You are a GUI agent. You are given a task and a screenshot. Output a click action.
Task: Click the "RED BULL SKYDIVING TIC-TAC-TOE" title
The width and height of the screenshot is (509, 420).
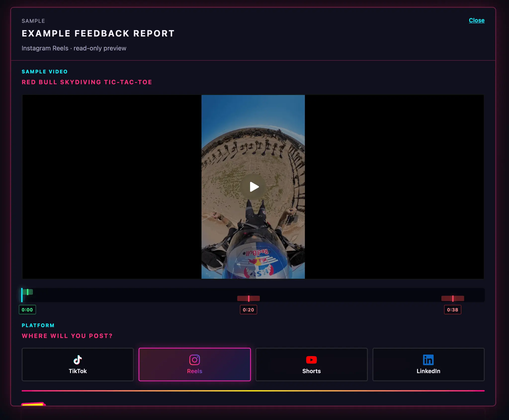(x=87, y=82)
